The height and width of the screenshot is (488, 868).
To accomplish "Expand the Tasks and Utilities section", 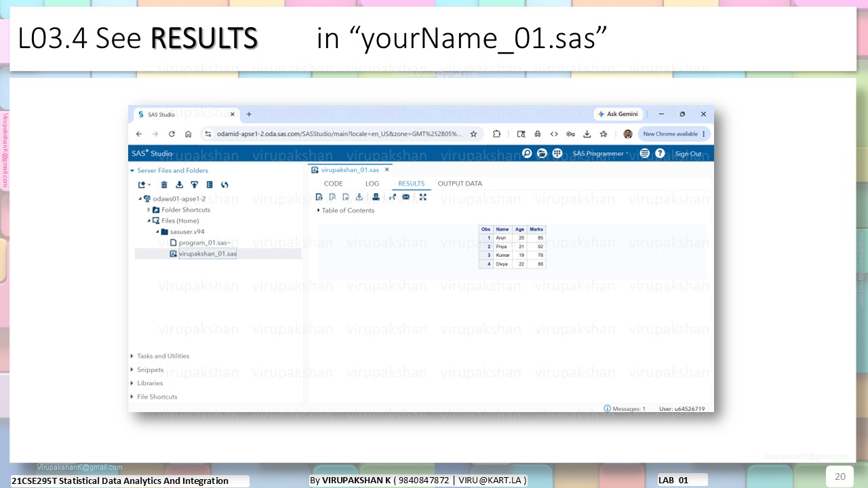I will [x=132, y=356].
